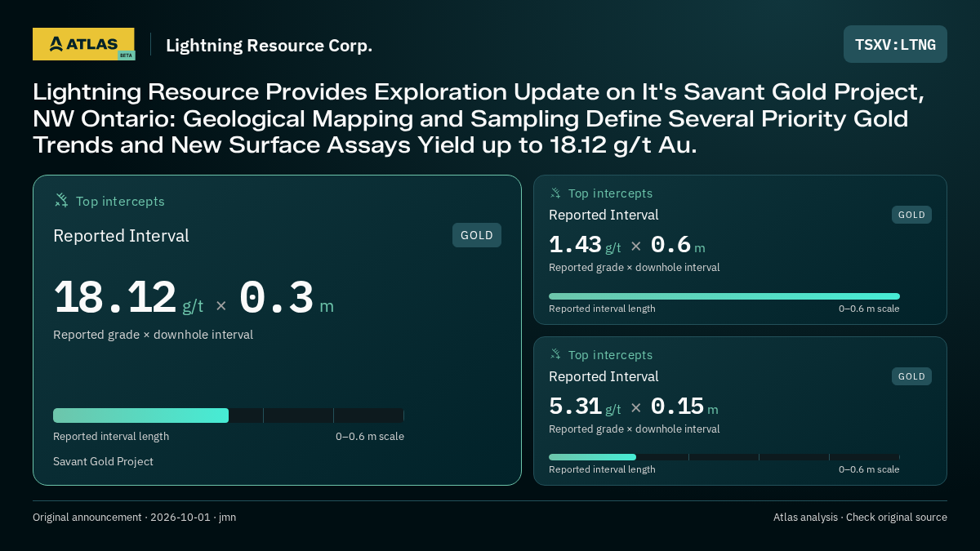The width and height of the screenshot is (980, 551).
Task: Click the 1.43 grade value
Action: tap(575, 244)
